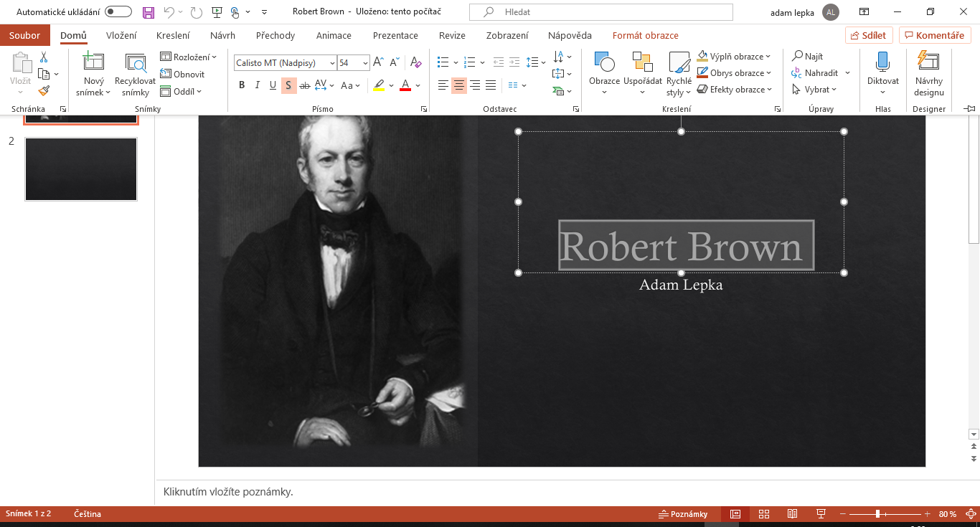Viewport: 980px width, 527px height.
Task: Click the Undo arrow in the title bar
Action: point(169,12)
